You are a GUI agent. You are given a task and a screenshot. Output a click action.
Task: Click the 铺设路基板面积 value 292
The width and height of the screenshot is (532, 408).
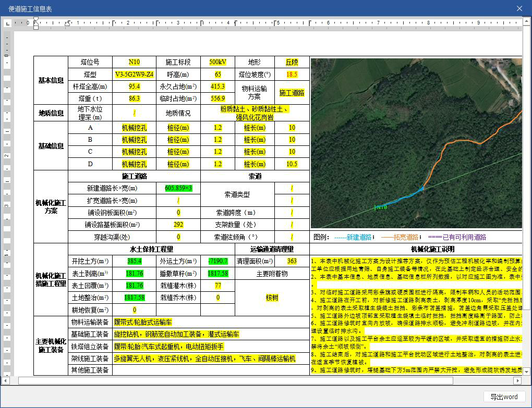[x=178, y=225]
